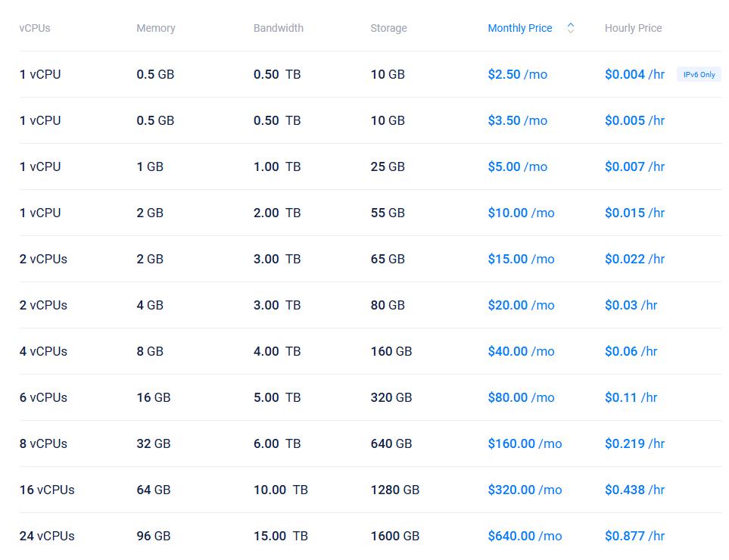Choose the $5.00 /mo plan
This screenshot has height=560, width=729.
(517, 166)
